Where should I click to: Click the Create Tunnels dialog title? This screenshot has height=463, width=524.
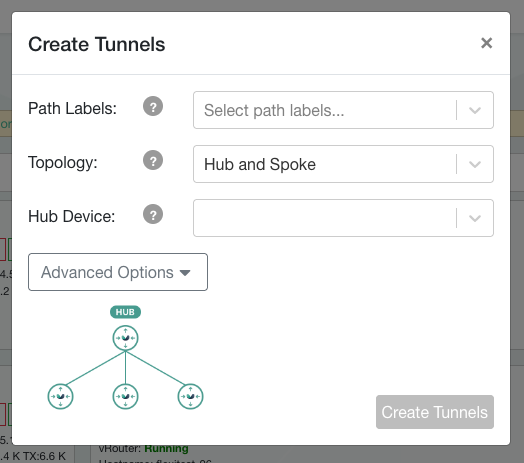coord(97,44)
